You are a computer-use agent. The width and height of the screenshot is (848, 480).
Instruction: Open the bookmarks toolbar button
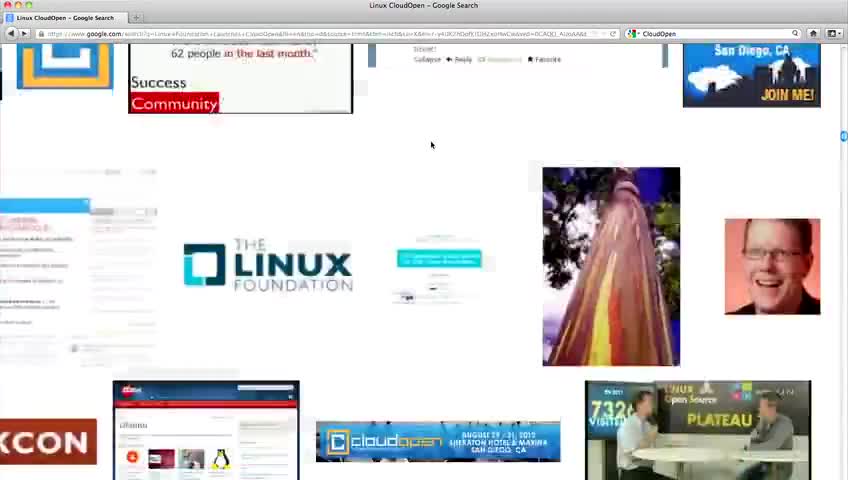pos(833,34)
